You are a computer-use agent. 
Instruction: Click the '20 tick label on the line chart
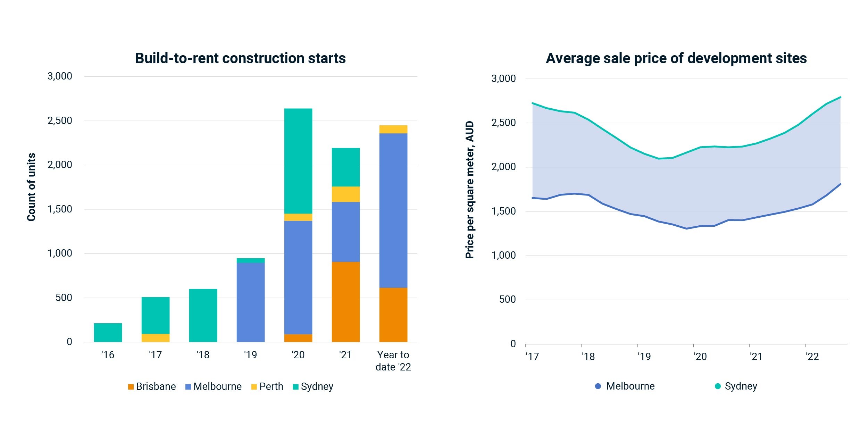pyautogui.click(x=700, y=357)
